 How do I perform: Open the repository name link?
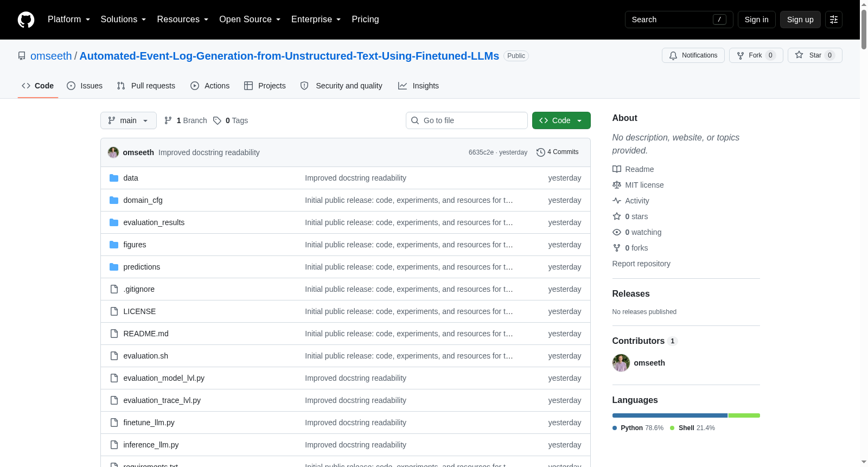pyautogui.click(x=289, y=56)
